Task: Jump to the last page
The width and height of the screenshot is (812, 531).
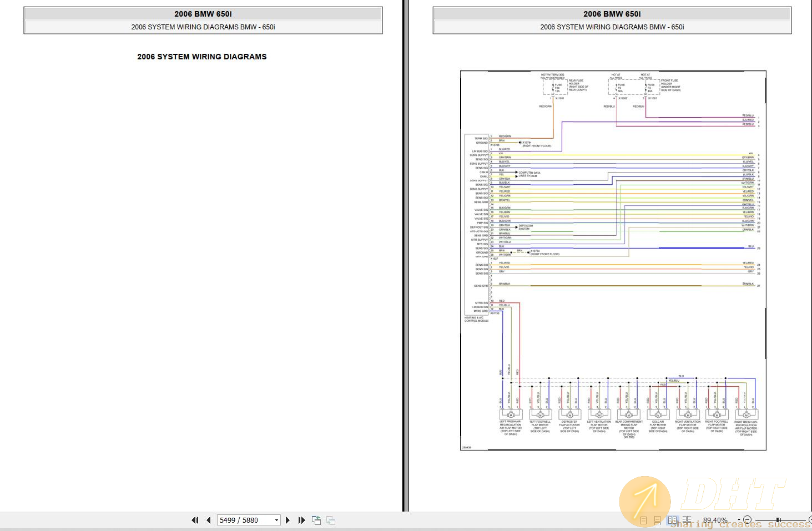Action: tap(301, 520)
